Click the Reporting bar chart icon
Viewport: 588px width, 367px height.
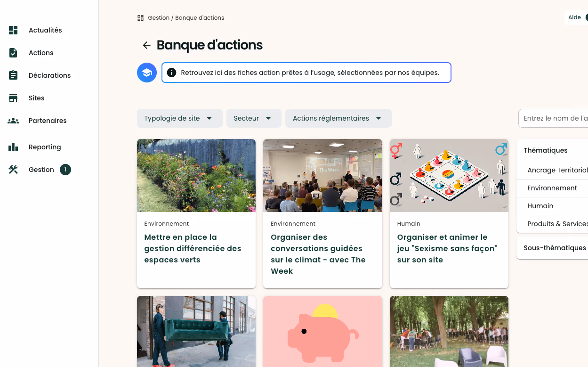13,147
